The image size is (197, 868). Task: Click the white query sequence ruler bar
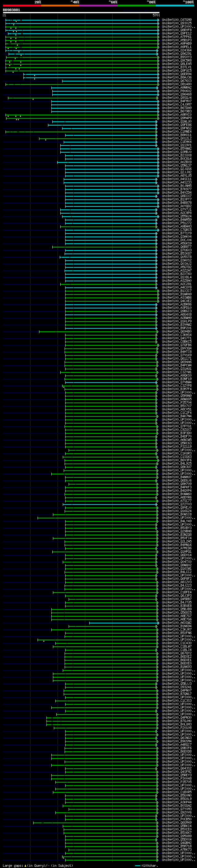coord(81,12)
